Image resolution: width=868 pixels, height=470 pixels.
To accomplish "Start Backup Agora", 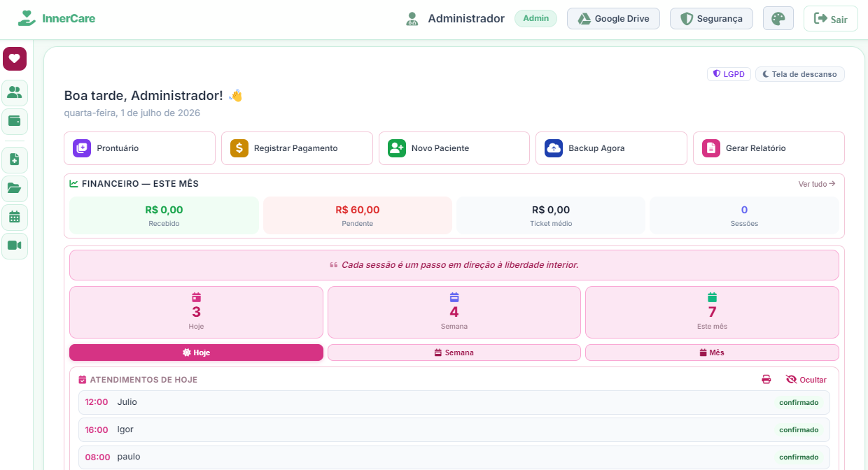I will tap(611, 148).
